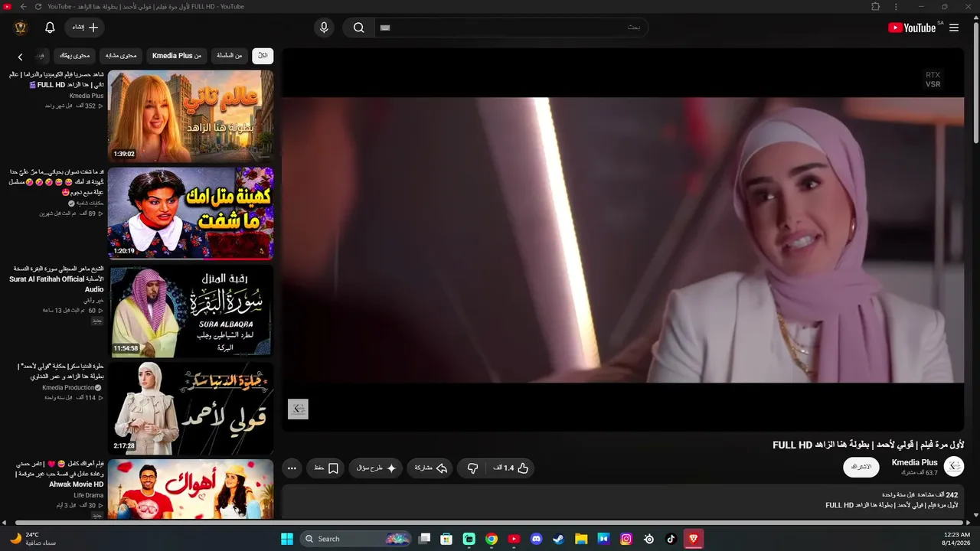Select the 'محتوى يهمك' filter chip
Image resolution: width=980 pixels, height=551 pixels.
click(75, 55)
